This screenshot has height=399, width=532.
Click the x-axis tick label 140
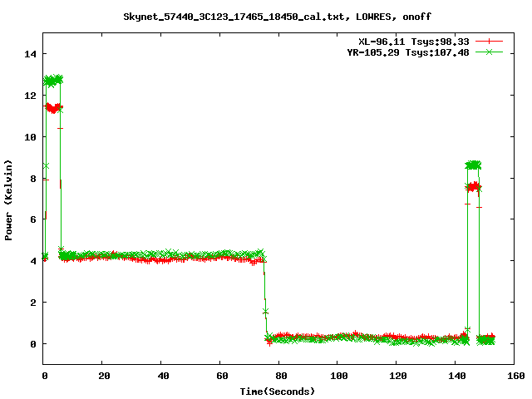point(457,376)
